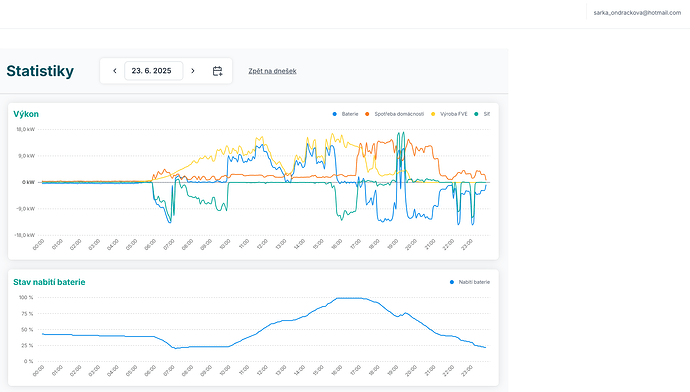The height and width of the screenshot is (392, 690).
Task: Go to the previous day arrow
Action: tap(114, 71)
